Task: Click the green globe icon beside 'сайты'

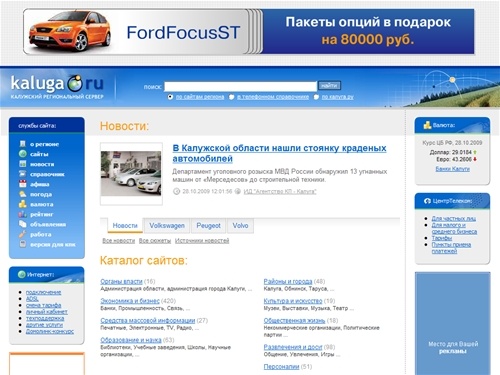Action: click(23, 154)
